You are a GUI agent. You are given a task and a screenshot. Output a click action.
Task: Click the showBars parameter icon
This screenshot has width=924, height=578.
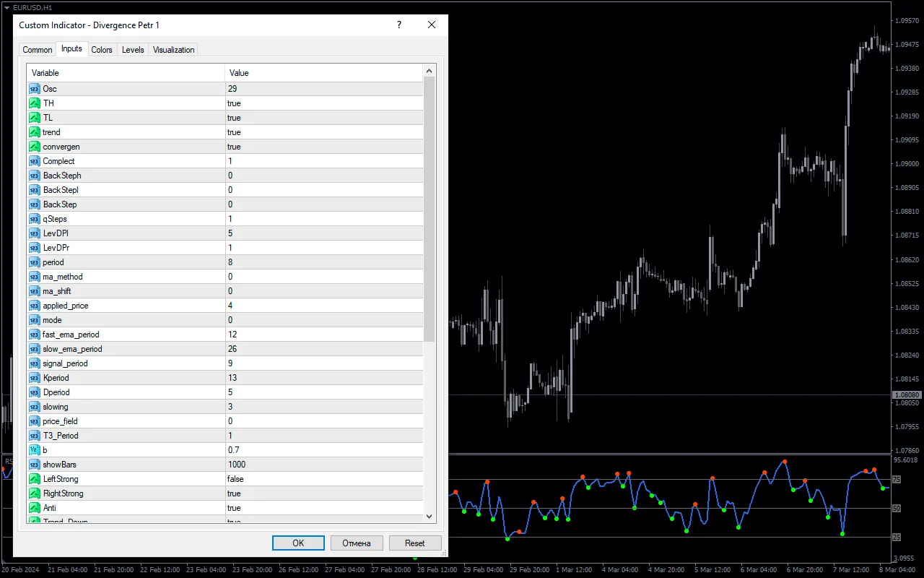coord(35,465)
